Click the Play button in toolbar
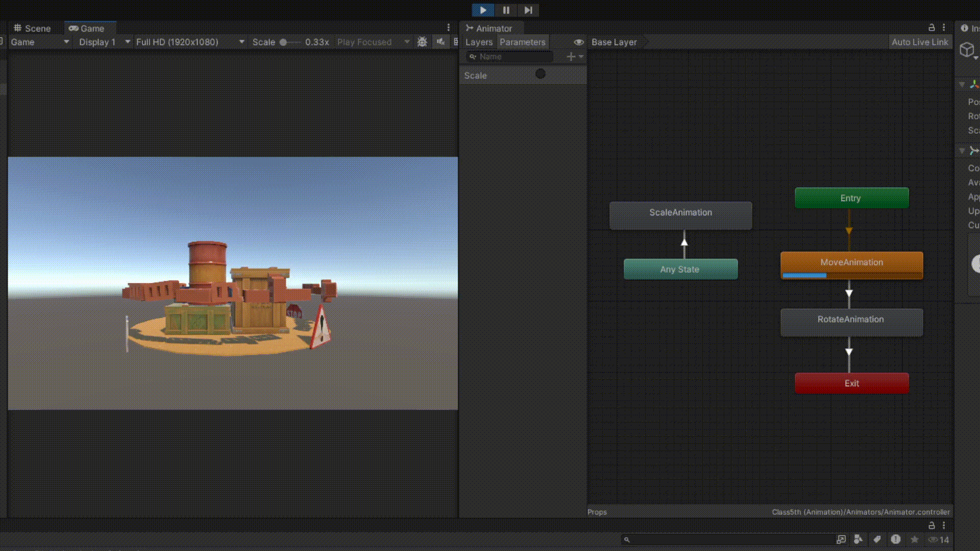 point(482,10)
